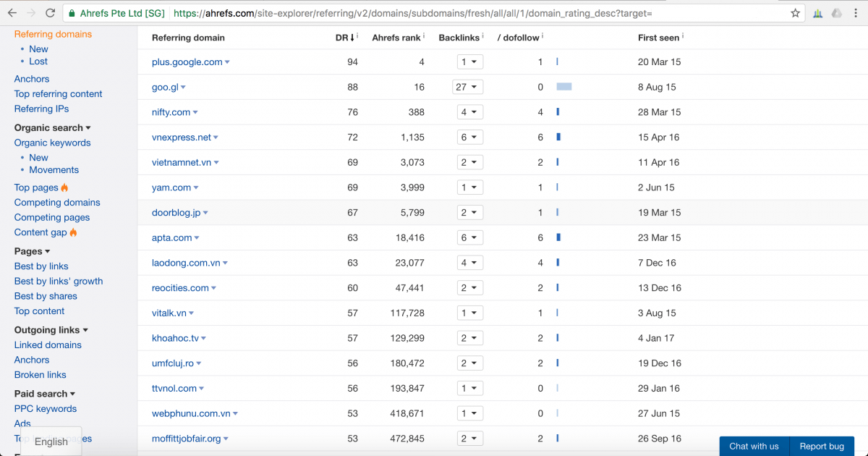Click the fire icon next to Content gap
Image resolution: width=868 pixels, height=456 pixels.
point(73,232)
